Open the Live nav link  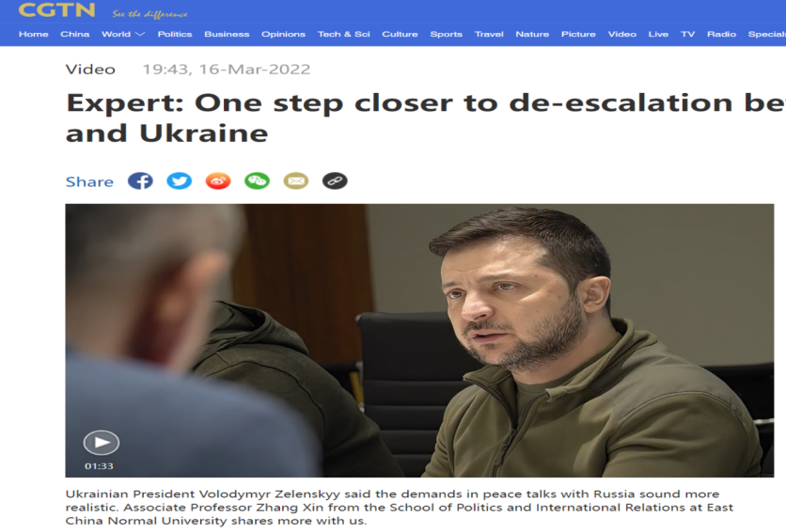tap(658, 34)
